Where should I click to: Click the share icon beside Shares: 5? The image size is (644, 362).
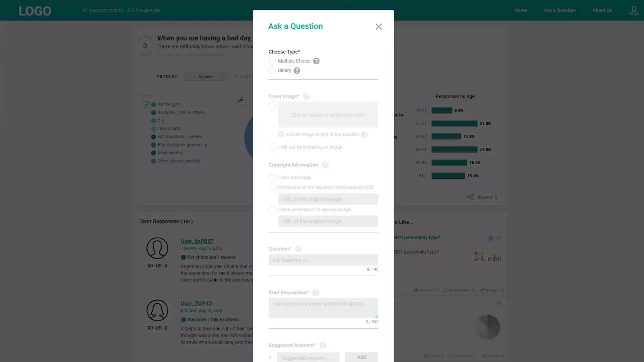click(471, 197)
